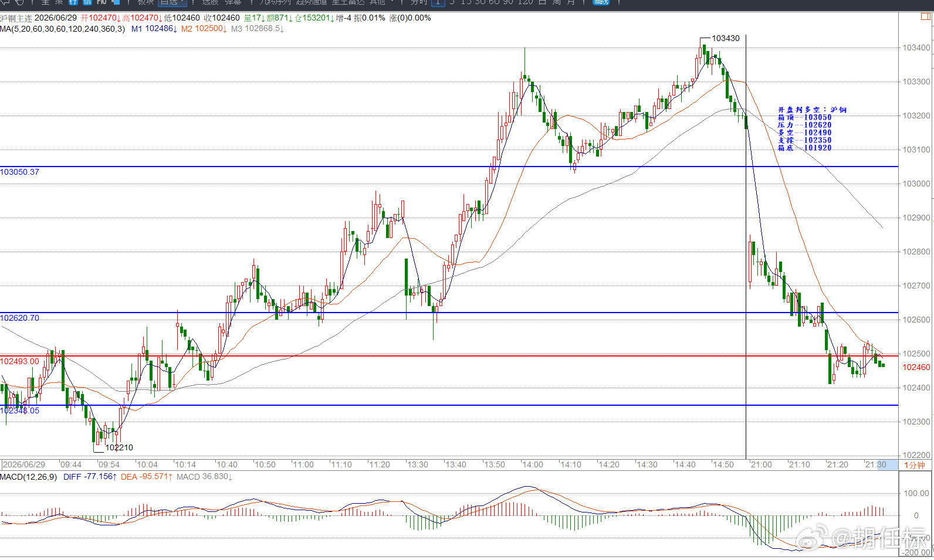Click the 10:40 time axis label
Viewport: 934px width, 560px height.
(227, 464)
